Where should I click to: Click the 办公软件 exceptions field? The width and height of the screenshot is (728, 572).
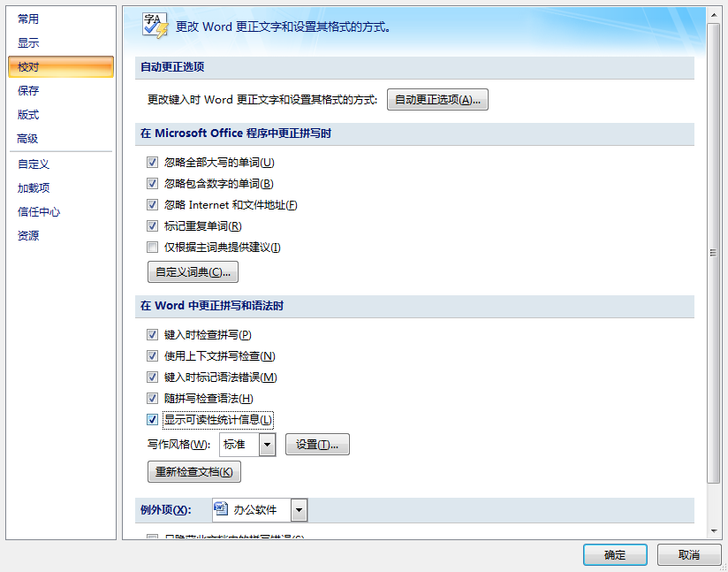tap(252, 510)
